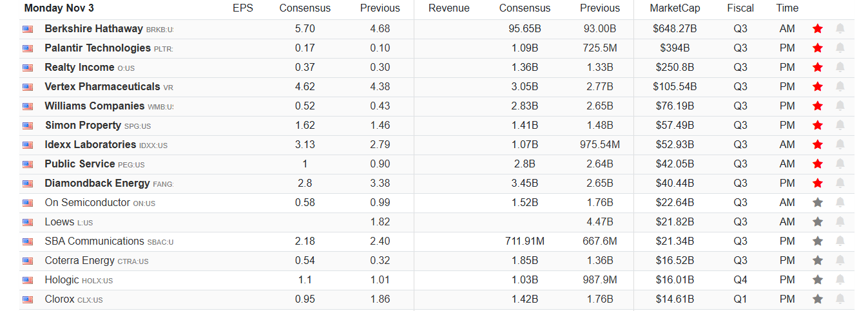Unstar the Idexx Laboratories row
Image resolution: width=868 pixels, height=311 pixels.
pos(818,145)
